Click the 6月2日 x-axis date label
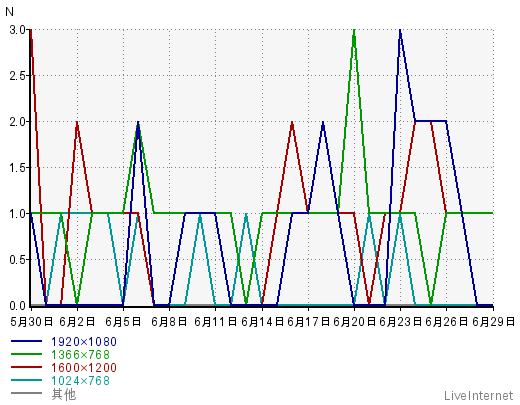Image resolution: width=520 pixels, height=405 pixels. click(x=77, y=322)
